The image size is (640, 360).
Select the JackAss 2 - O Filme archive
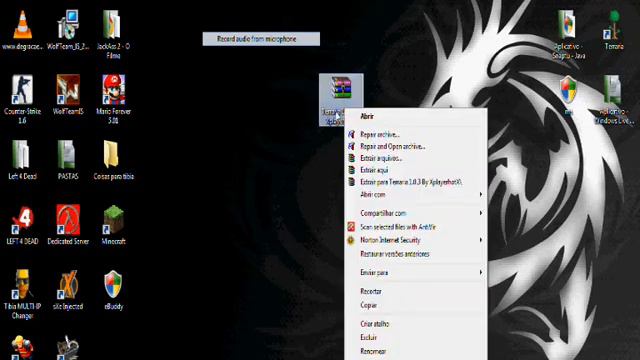pos(113,24)
